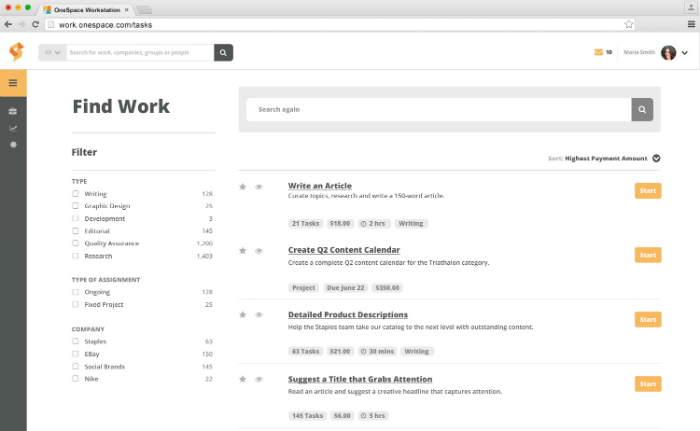Check the Graphic Design filter
The width and height of the screenshot is (700, 431).
[x=75, y=206]
